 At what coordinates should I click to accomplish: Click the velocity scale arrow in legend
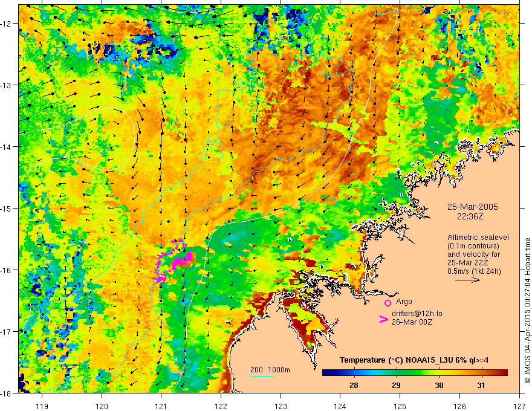[467, 280]
